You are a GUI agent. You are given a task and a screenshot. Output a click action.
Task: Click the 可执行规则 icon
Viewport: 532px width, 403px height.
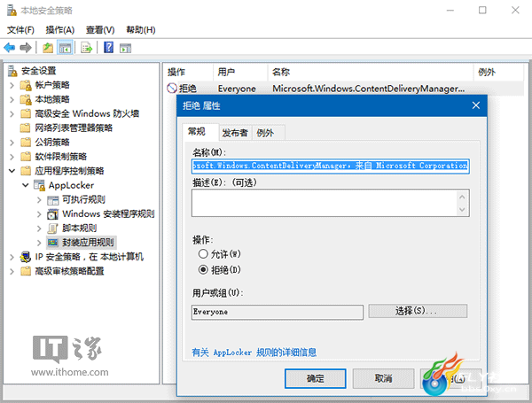[53, 200]
